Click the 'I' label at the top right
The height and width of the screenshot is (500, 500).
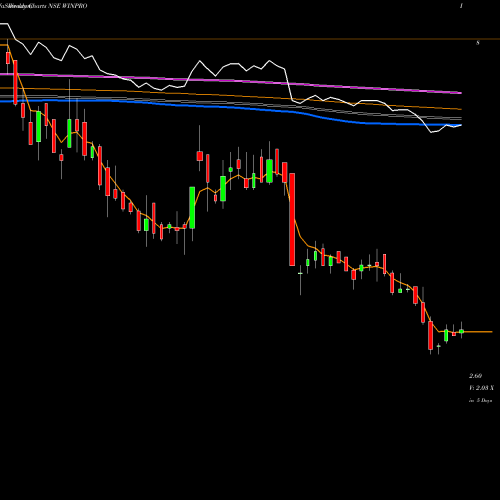pos(461,6)
